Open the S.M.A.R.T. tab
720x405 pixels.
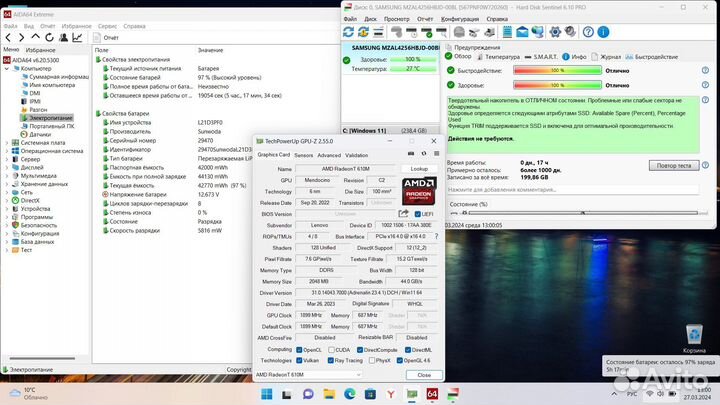tap(541, 57)
